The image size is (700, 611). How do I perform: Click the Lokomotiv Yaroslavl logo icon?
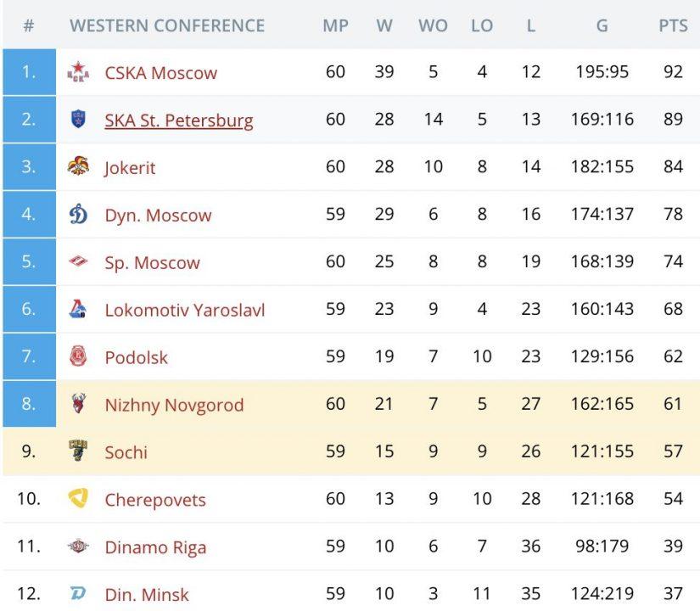click(x=78, y=310)
